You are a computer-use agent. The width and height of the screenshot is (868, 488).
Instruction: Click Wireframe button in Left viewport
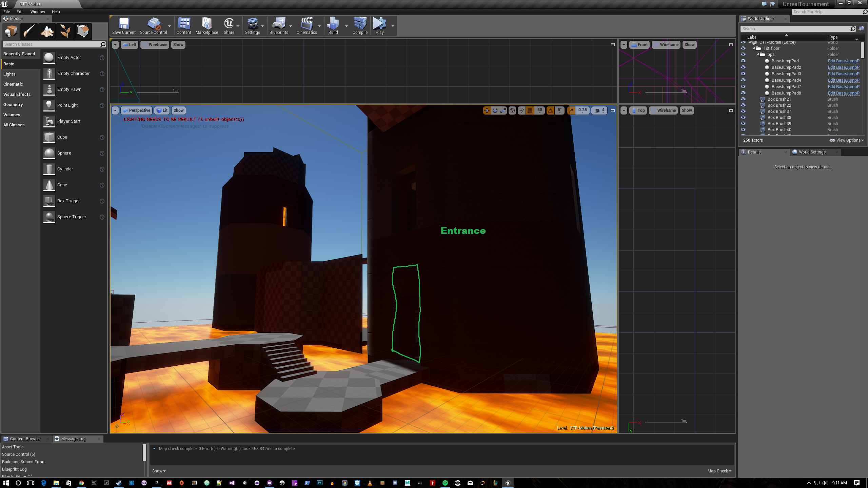(x=155, y=45)
